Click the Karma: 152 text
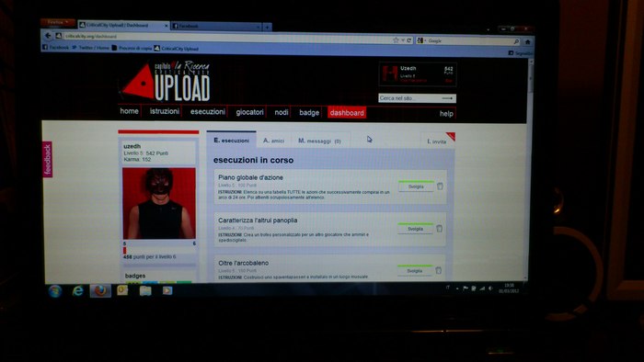Viewport: 644px width, 362px height. click(137, 160)
